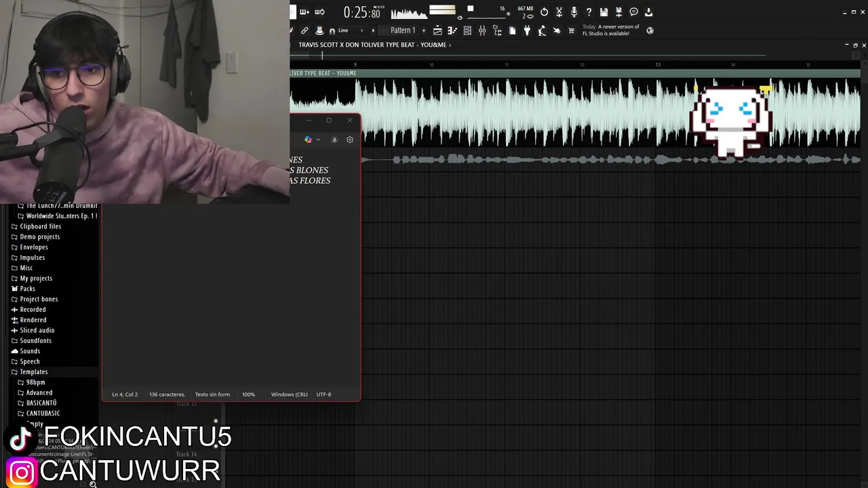Open the Channel rack icon

point(467,30)
